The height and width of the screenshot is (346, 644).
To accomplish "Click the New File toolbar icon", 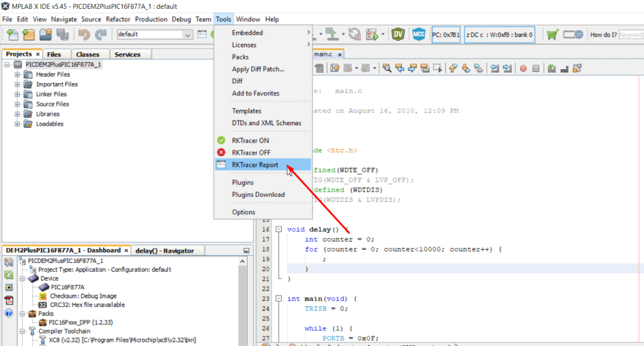I will pyautogui.click(x=13, y=35).
